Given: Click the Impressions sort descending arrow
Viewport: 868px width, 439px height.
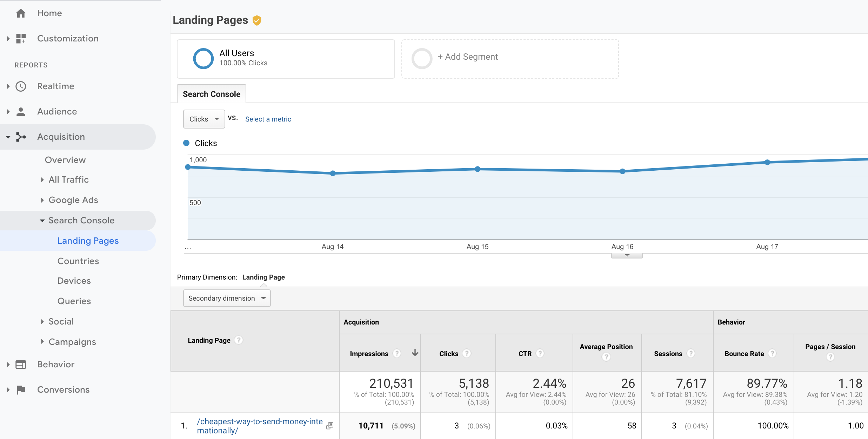Looking at the screenshot, I should click(x=415, y=353).
